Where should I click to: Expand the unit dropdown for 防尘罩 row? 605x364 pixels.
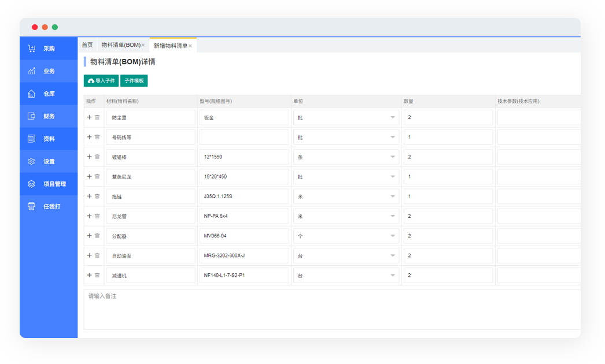pyautogui.click(x=393, y=117)
